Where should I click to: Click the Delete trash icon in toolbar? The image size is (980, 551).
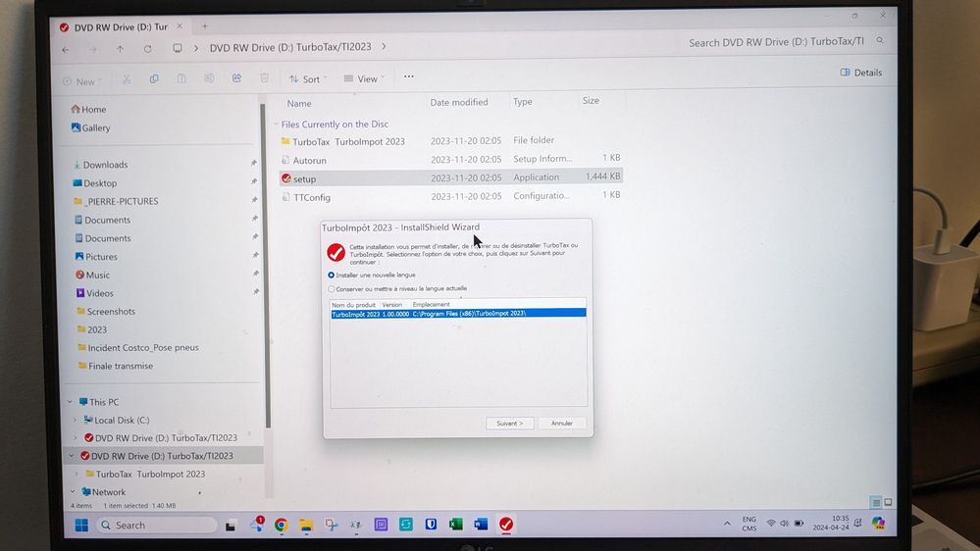[x=265, y=78]
